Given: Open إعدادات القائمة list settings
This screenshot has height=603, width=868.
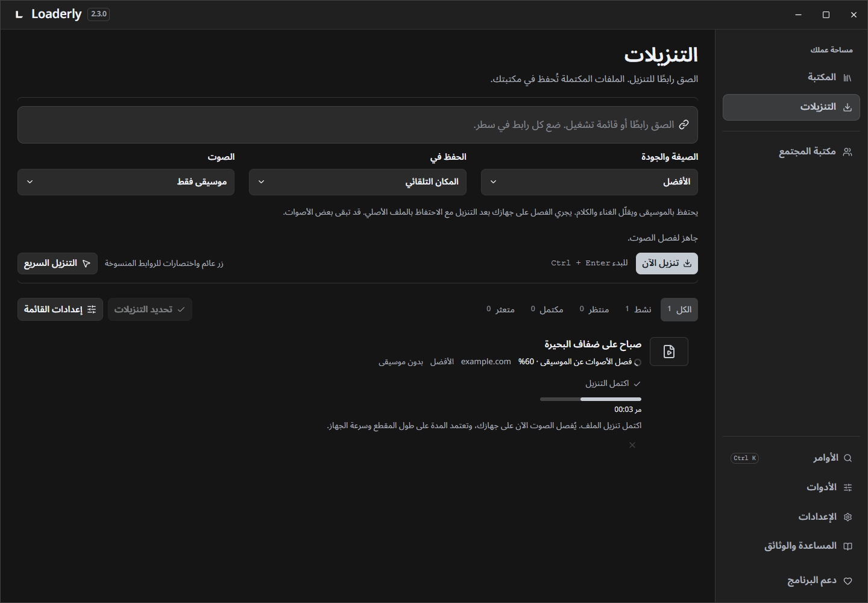Looking at the screenshot, I should click(60, 309).
